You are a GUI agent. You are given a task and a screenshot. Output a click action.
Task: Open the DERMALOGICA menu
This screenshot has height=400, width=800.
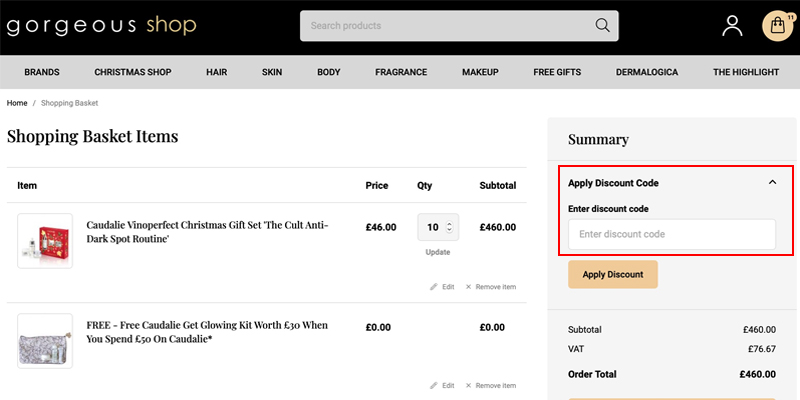tap(647, 72)
